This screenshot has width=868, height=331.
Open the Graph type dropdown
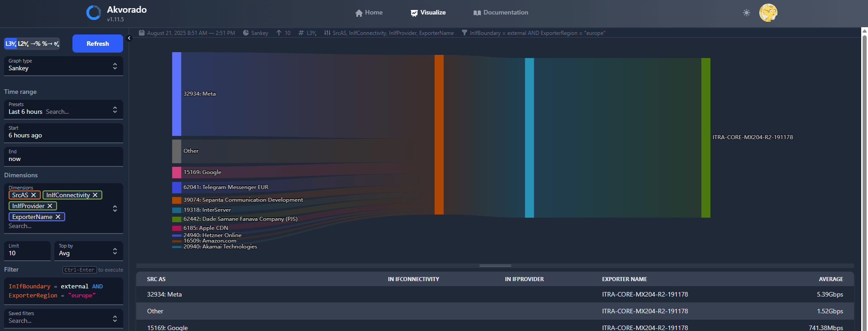[x=63, y=66]
